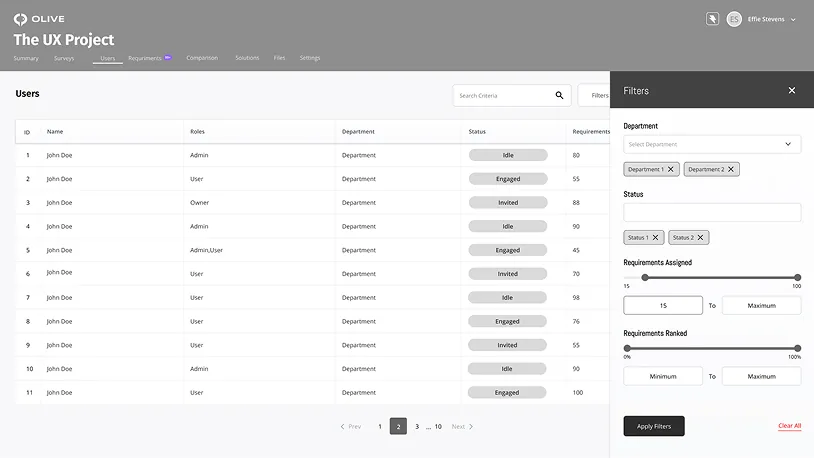814x458 pixels.
Task: Open the notifications icon in header
Action: click(x=712, y=19)
